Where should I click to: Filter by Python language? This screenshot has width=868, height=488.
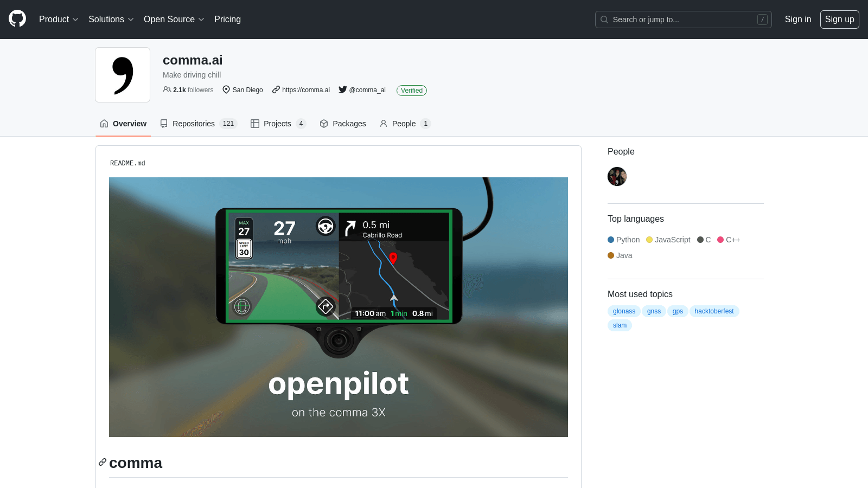[x=624, y=240]
